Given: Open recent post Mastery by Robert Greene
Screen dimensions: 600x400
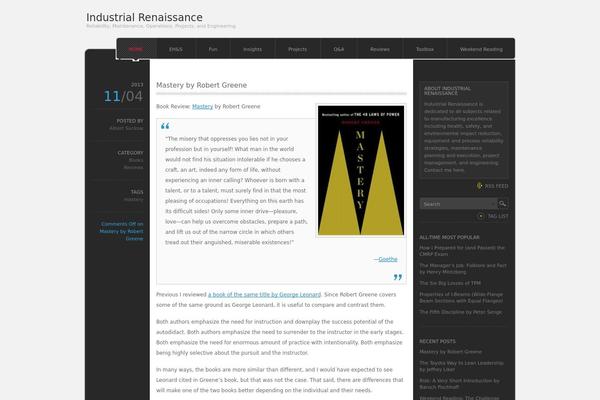Looking at the screenshot, I should [x=450, y=351].
